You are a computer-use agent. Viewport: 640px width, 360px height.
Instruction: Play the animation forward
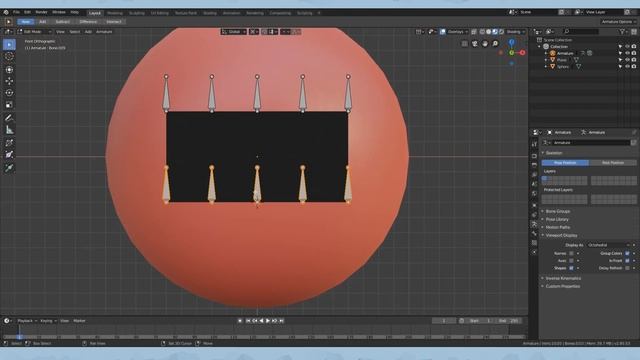[268, 321]
